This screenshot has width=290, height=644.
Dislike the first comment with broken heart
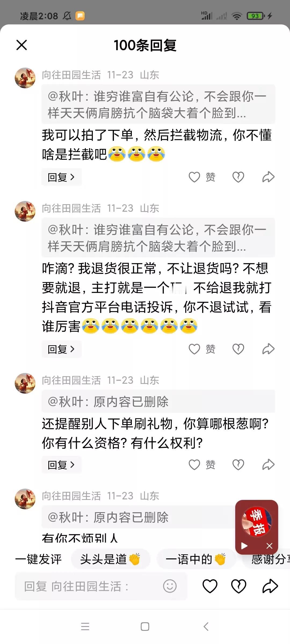(238, 177)
